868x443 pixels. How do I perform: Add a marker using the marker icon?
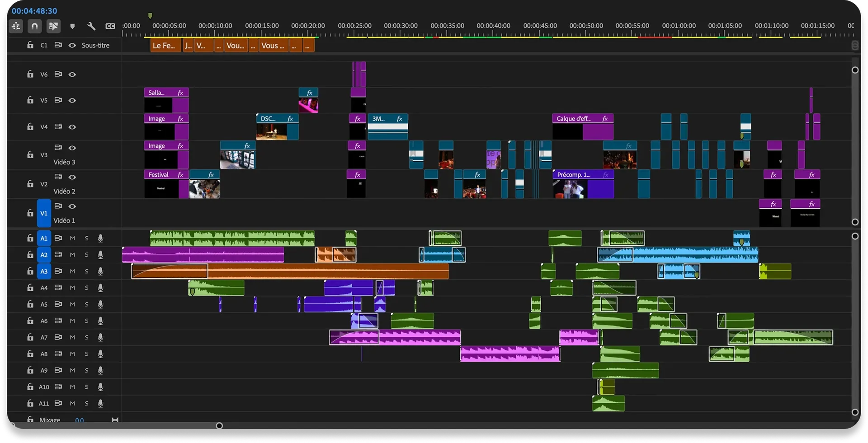tap(72, 26)
